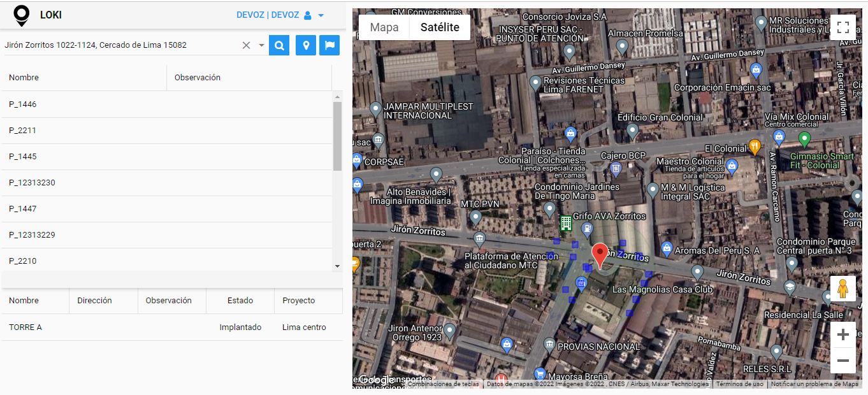Click the list scrollbar up arrow

coord(337,96)
